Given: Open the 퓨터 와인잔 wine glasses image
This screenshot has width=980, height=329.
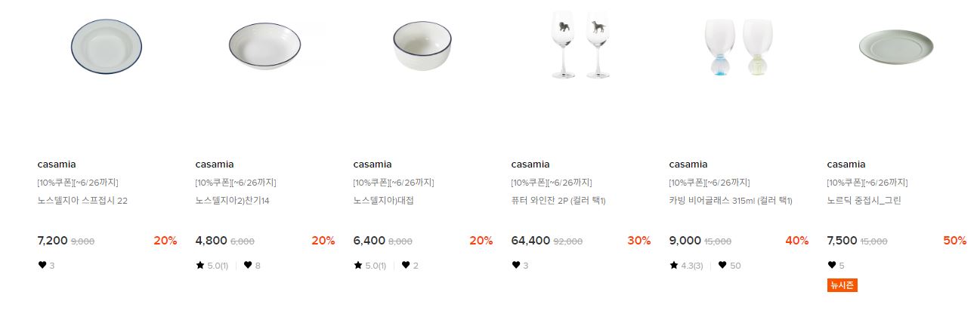Looking at the screenshot, I should click(580, 45).
